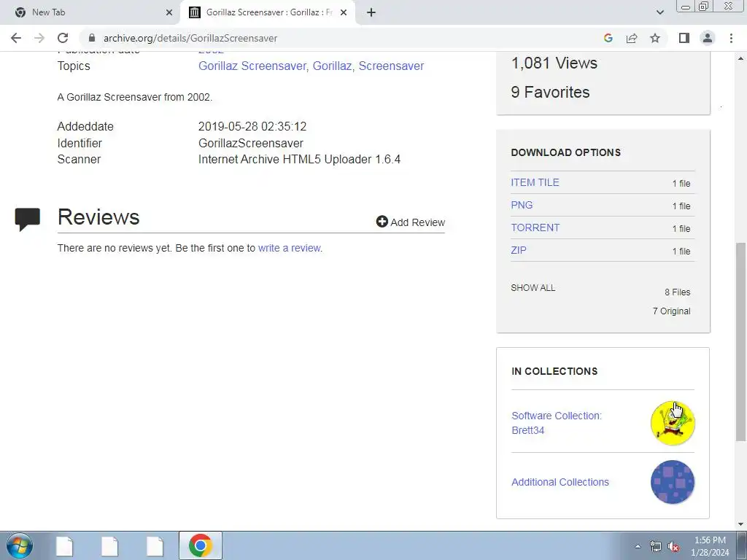Click the Internet Archive HTML5 Uploader text
Screen dimensions: 747x560
(299, 159)
